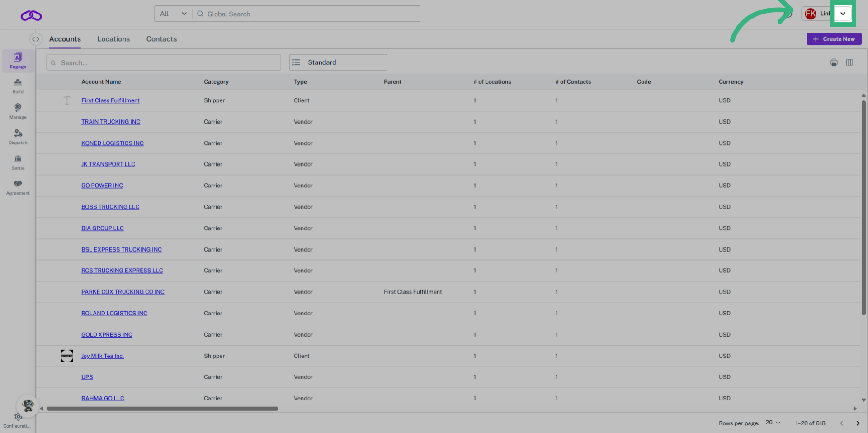Viewport: 868px width, 433px height.
Task: Switch to the Locations tab
Action: coord(113,39)
